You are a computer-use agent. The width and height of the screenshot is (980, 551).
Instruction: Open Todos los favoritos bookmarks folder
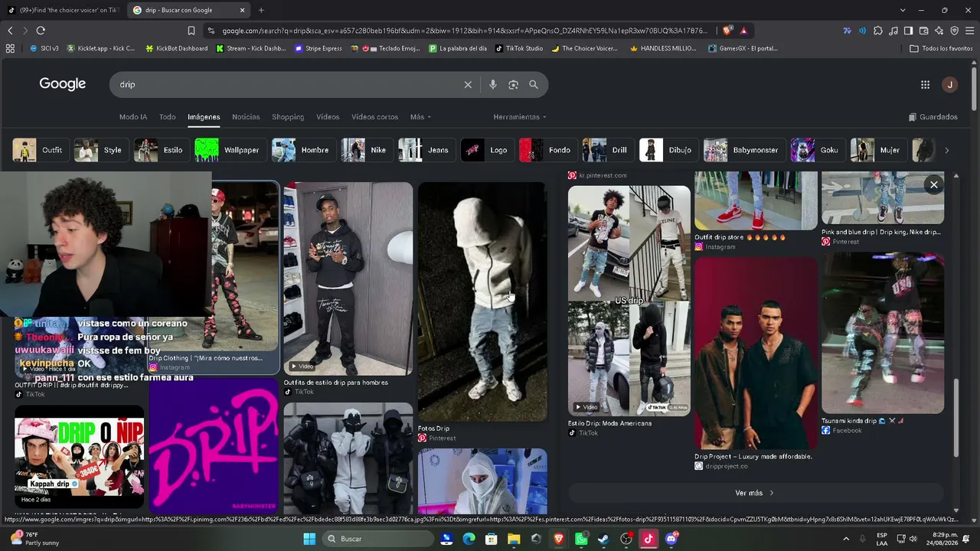[941, 48]
